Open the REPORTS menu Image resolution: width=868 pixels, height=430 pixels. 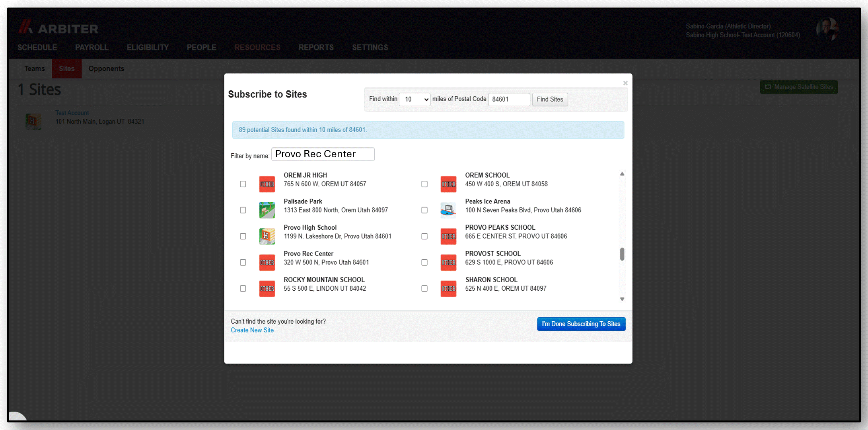click(x=316, y=47)
